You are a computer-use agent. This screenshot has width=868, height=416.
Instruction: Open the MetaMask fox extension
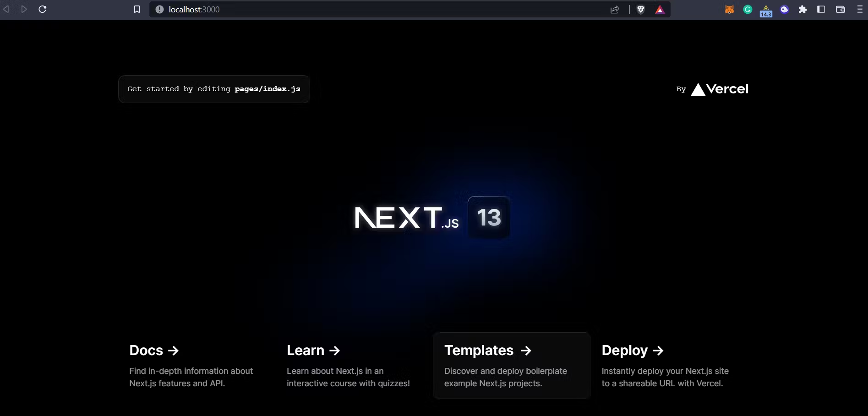click(x=729, y=10)
